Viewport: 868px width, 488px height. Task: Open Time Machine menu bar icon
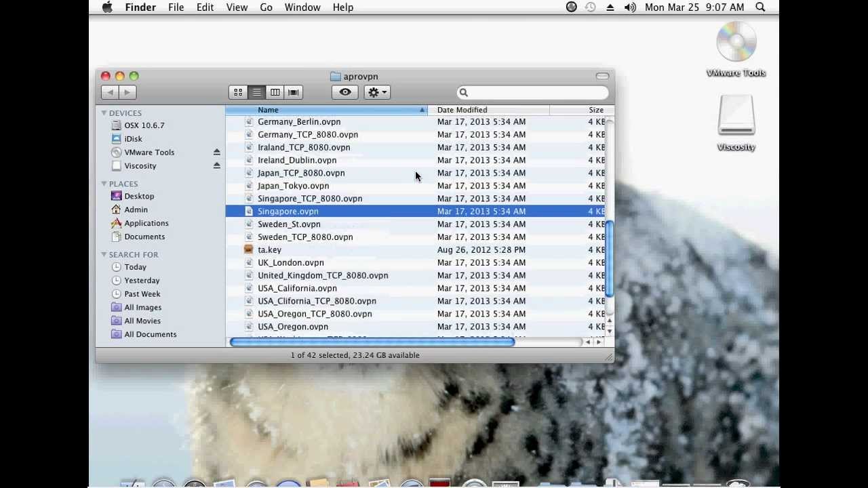(x=591, y=7)
